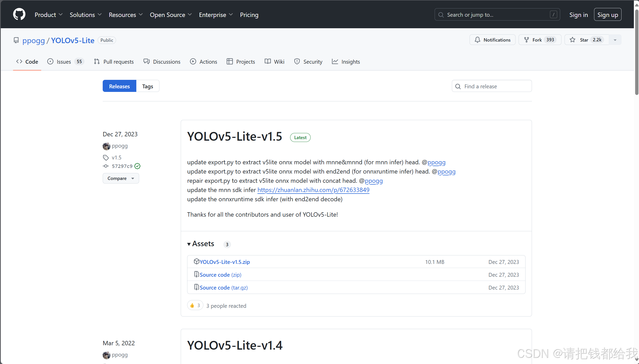Download Source code (tar.gz)
The width and height of the screenshot is (639, 364).
point(224,288)
